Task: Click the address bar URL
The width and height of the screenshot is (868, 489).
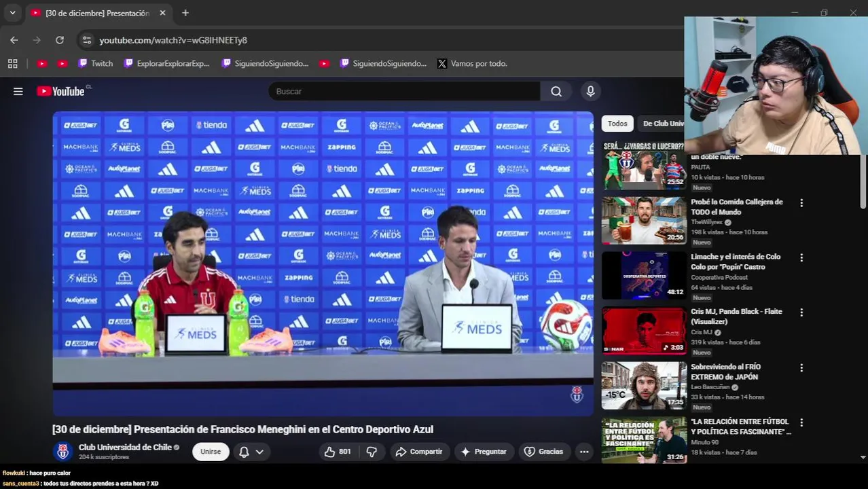Action: (173, 40)
